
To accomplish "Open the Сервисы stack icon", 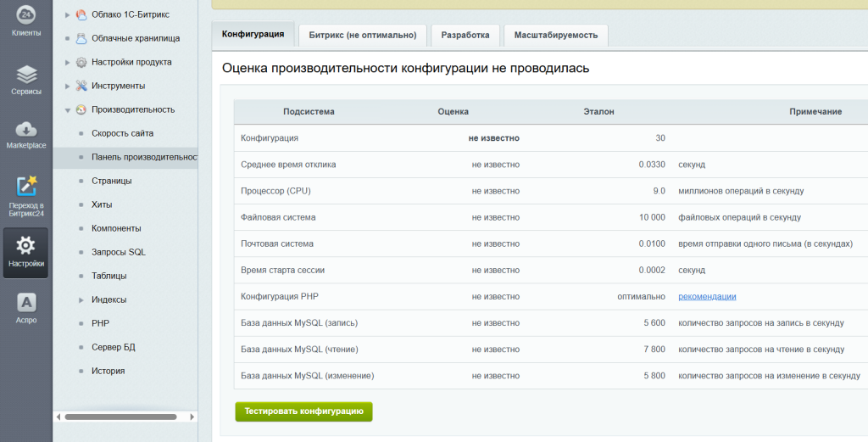I will [x=25, y=75].
